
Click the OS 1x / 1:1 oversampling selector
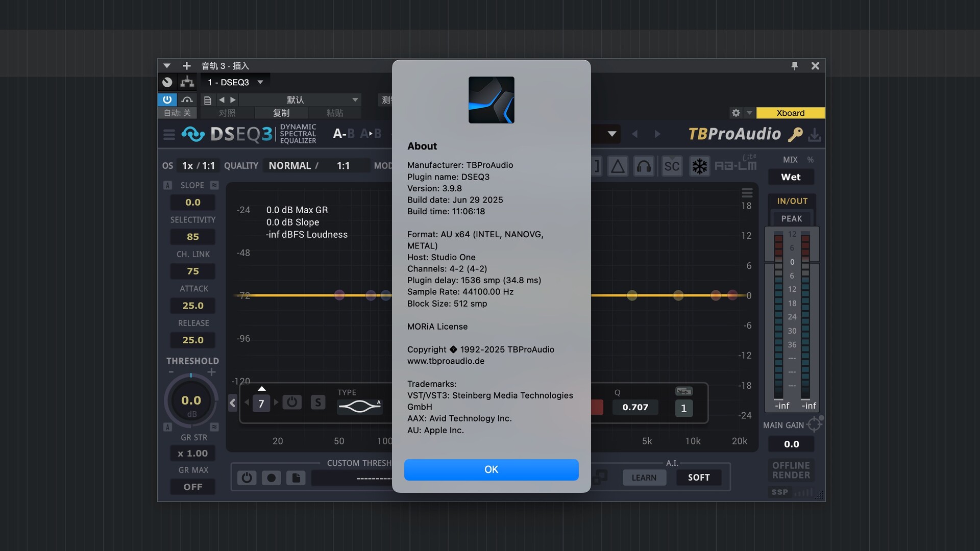pyautogui.click(x=199, y=166)
